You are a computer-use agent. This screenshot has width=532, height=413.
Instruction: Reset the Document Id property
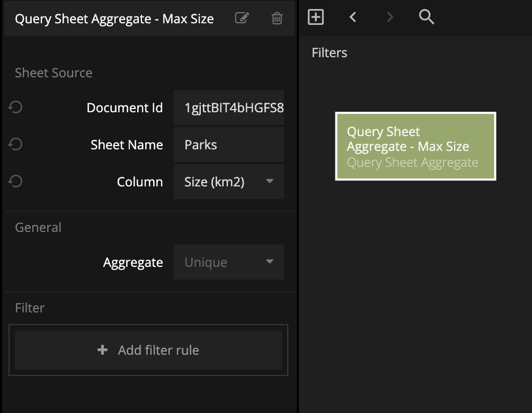[15, 107]
